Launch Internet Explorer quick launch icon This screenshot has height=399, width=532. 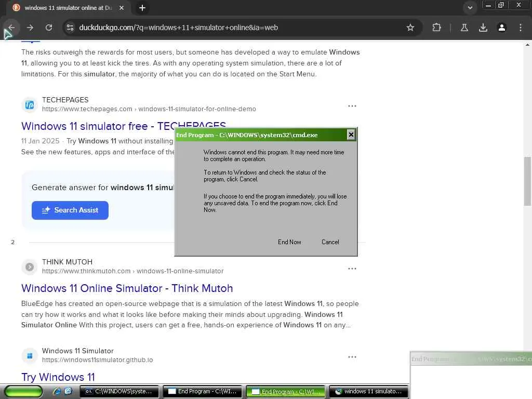(57, 391)
